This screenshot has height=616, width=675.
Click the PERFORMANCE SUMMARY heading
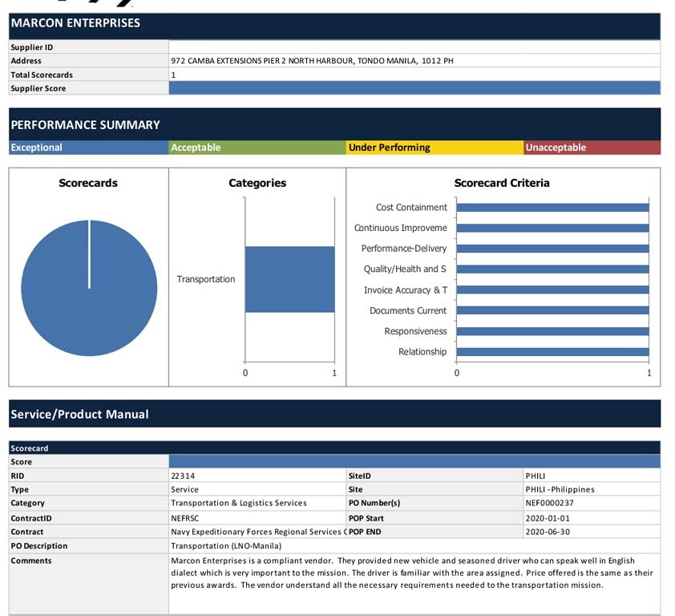[x=85, y=125]
